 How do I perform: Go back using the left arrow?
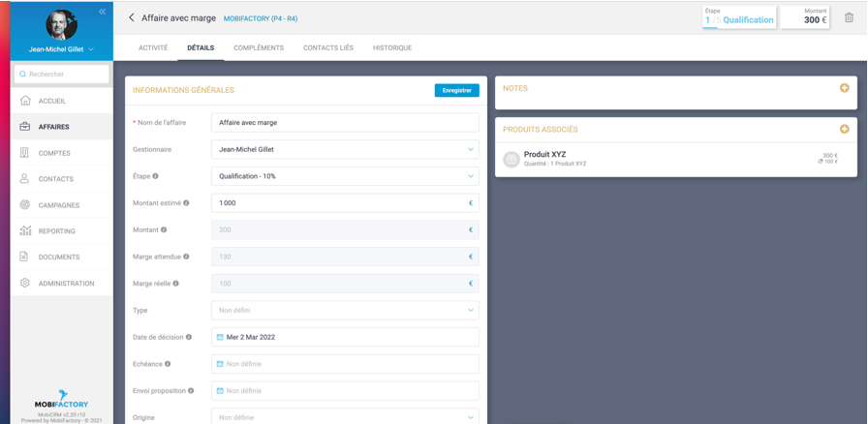pos(132,17)
